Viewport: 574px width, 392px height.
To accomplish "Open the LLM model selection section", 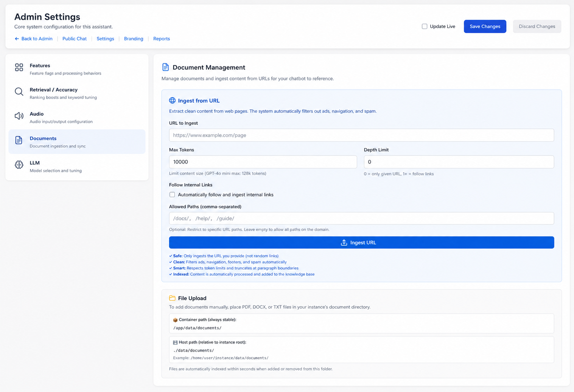I will click(77, 166).
